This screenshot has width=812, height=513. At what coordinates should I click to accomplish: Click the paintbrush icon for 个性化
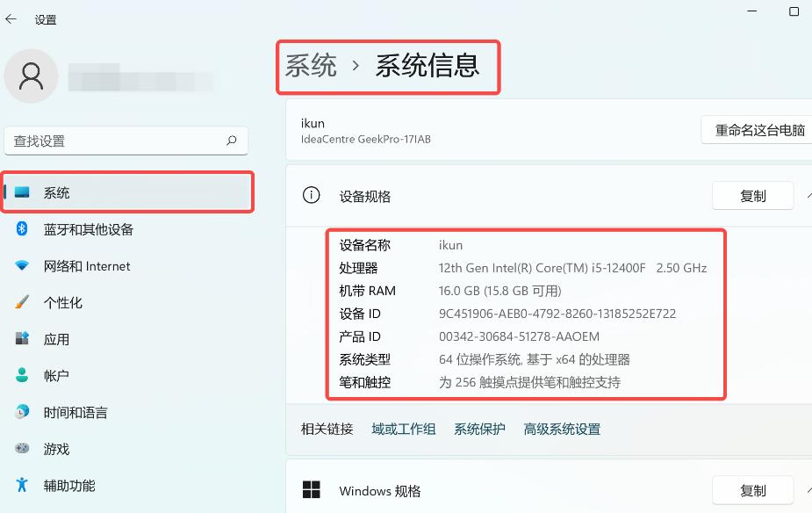pos(22,301)
